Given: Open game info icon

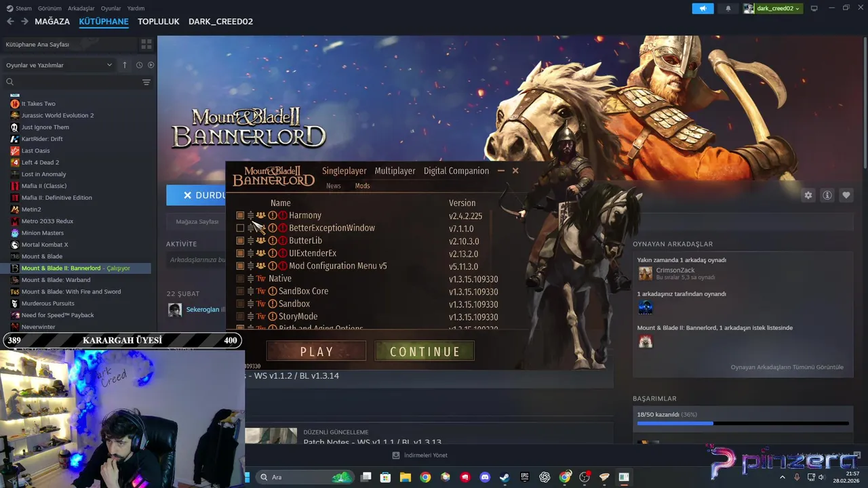Looking at the screenshot, I should tap(827, 195).
